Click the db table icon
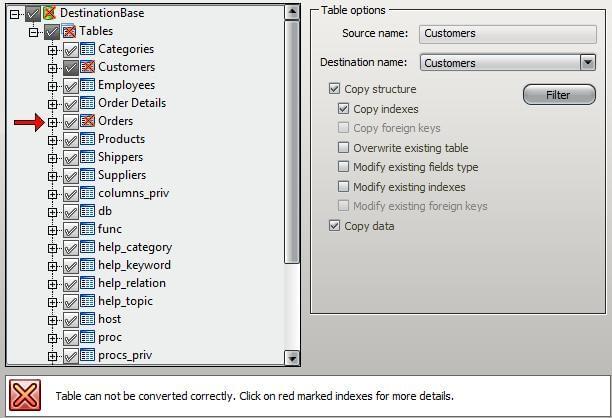The width and height of the screenshot is (612, 418). [87, 211]
